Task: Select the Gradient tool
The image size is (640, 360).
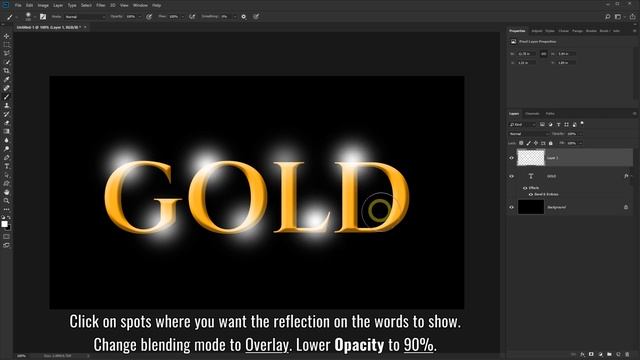Action: tap(7, 131)
